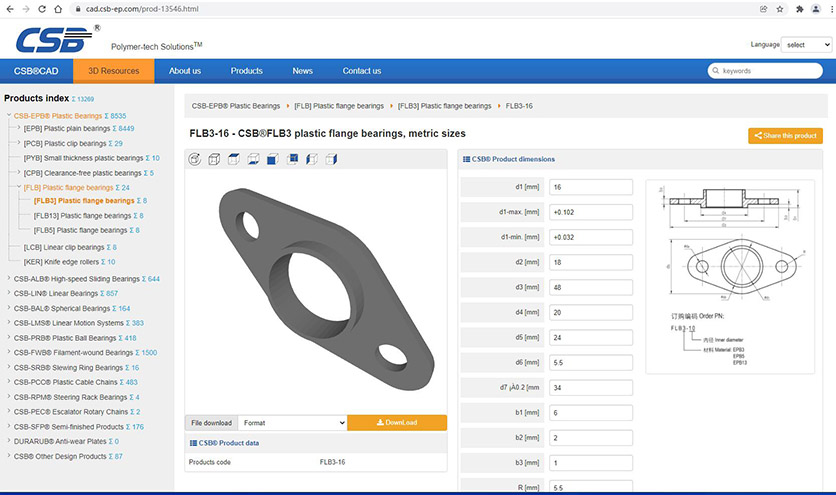Expand CSB-LIN Linear Bearings
The height and width of the screenshot is (495, 836).
point(9,292)
